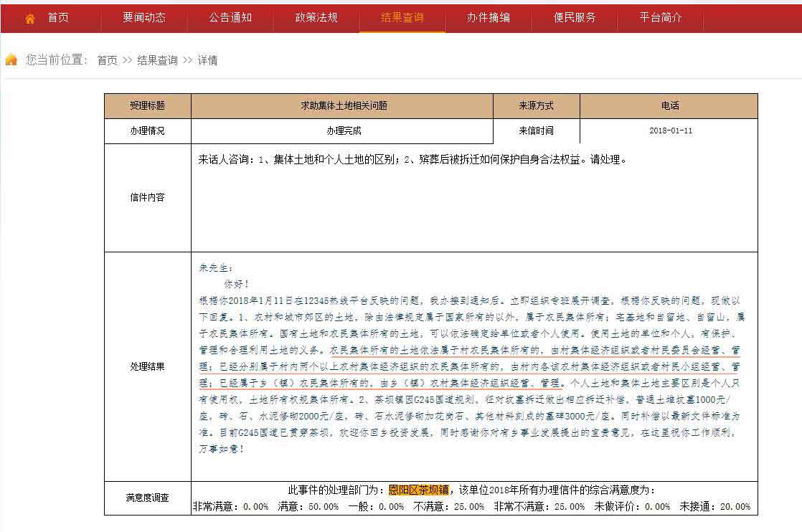Click the home icon in the navigation bar

tap(29, 19)
